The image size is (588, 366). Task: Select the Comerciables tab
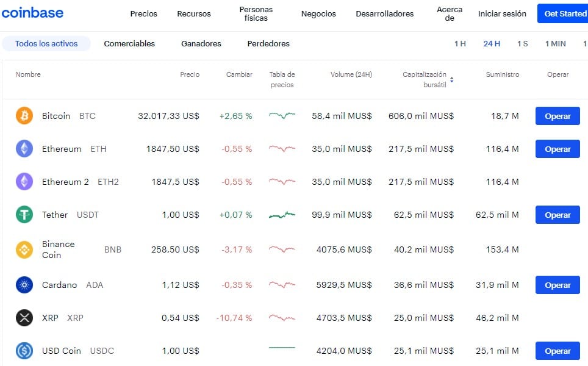(129, 43)
